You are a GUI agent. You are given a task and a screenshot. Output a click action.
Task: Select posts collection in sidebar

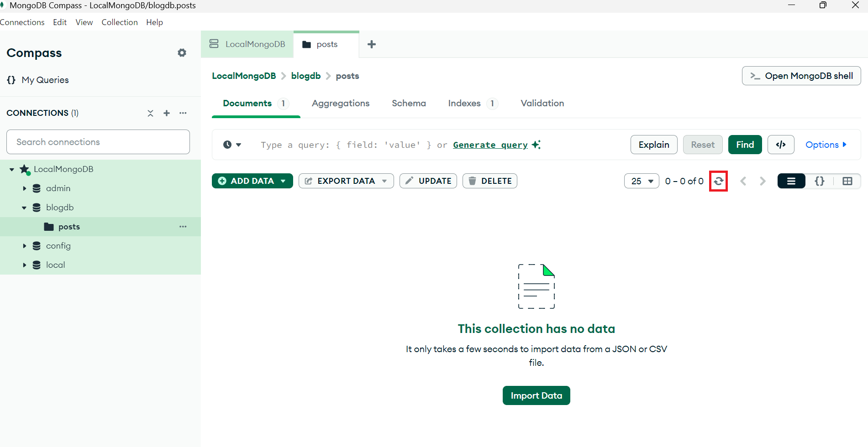pos(100,227)
